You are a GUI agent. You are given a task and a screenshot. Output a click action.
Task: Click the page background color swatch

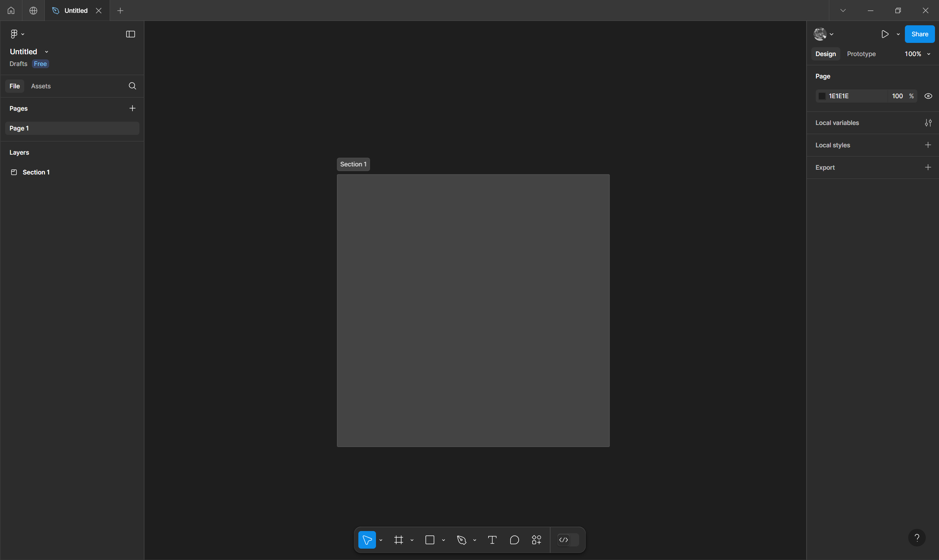pyautogui.click(x=822, y=96)
